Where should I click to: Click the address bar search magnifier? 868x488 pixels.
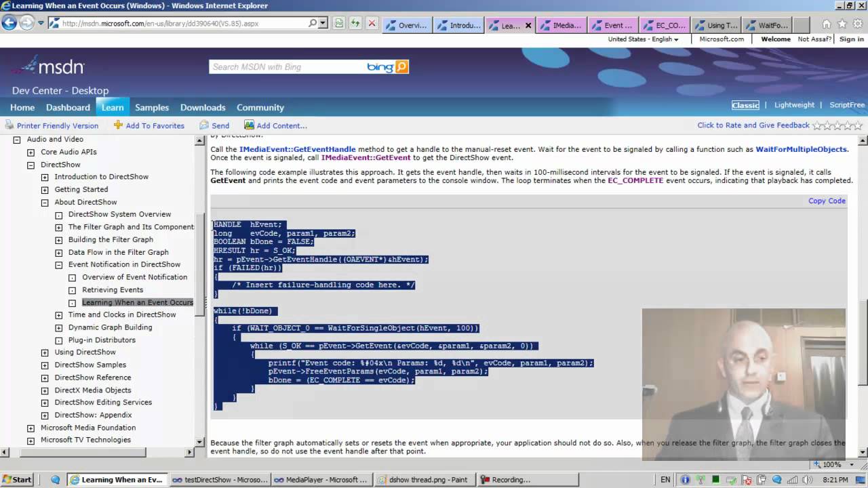313,23
